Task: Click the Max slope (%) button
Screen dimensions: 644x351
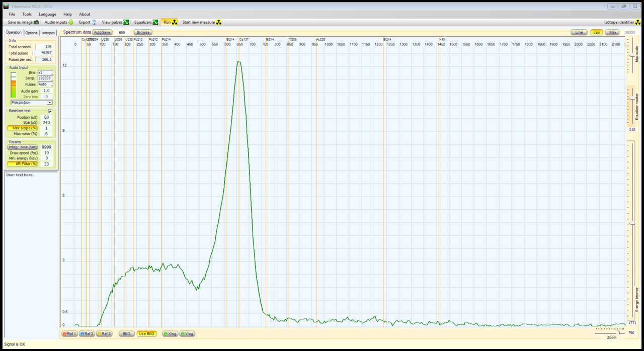Action: click(23, 128)
